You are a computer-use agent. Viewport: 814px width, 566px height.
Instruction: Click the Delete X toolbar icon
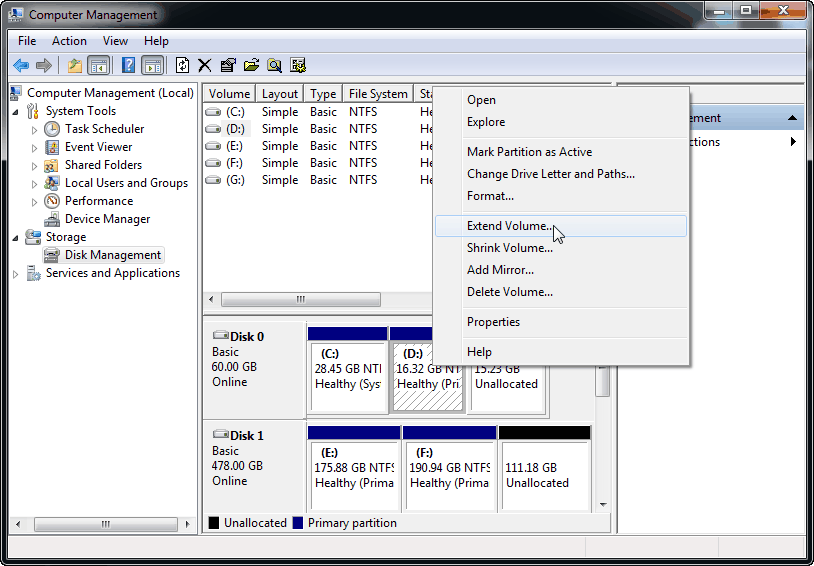click(205, 66)
